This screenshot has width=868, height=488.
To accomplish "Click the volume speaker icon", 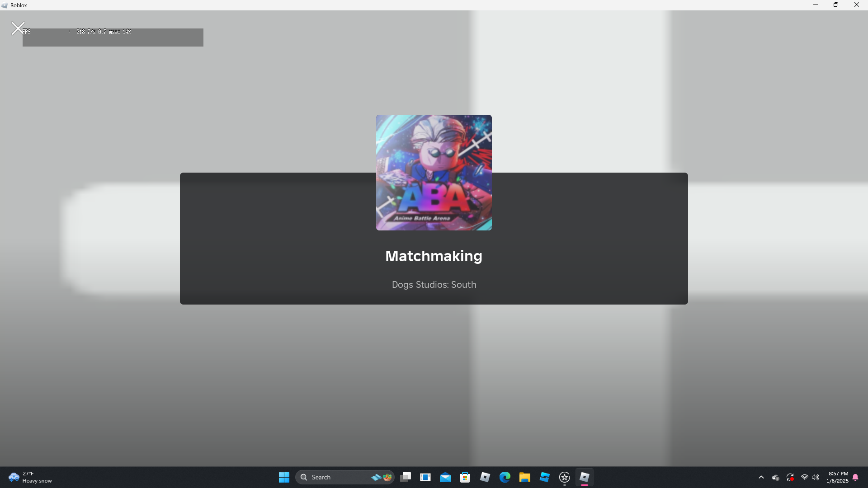I will (816, 477).
